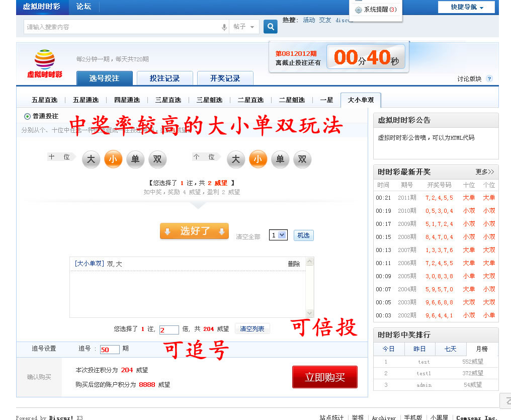This screenshot has width=511, height=420.
Task: Click the microphone voice search icon
Action: tap(224, 27)
